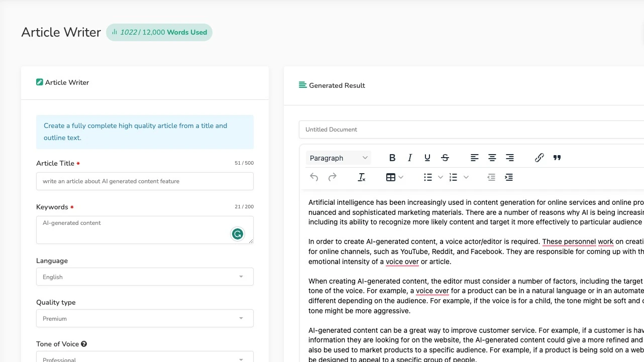
Task: Insert a blockquote
Action: click(x=557, y=157)
